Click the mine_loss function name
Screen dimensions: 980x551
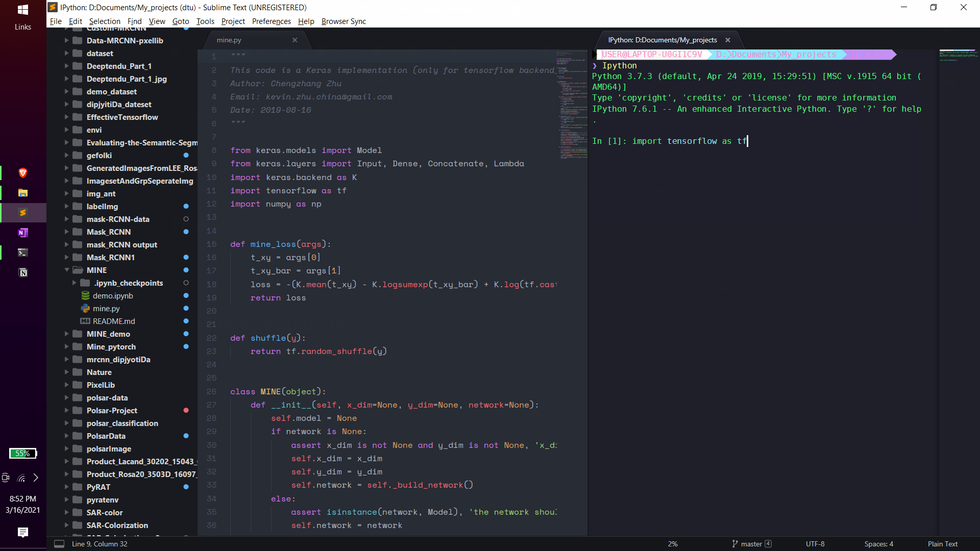click(x=273, y=244)
